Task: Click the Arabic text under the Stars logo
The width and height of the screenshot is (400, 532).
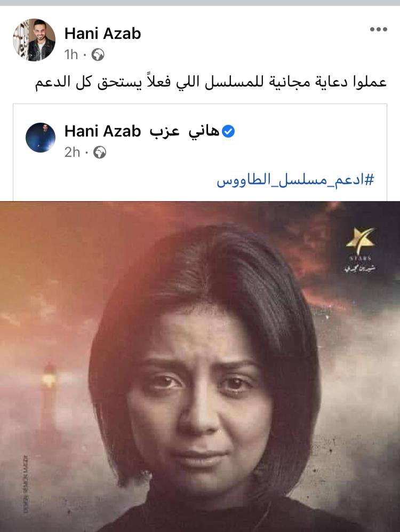Action: tap(360, 269)
